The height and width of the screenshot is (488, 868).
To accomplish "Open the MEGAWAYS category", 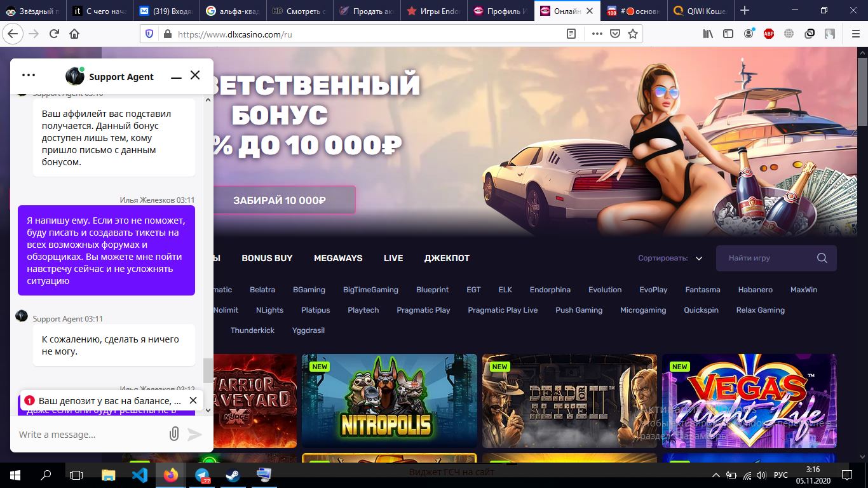I will tap(338, 258).
